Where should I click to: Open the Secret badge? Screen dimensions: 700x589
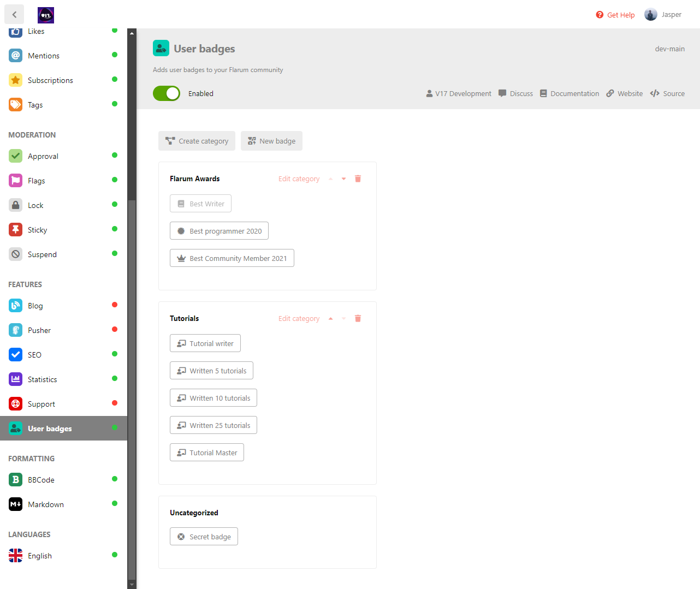pyautogui.click(x=204, y=537)
